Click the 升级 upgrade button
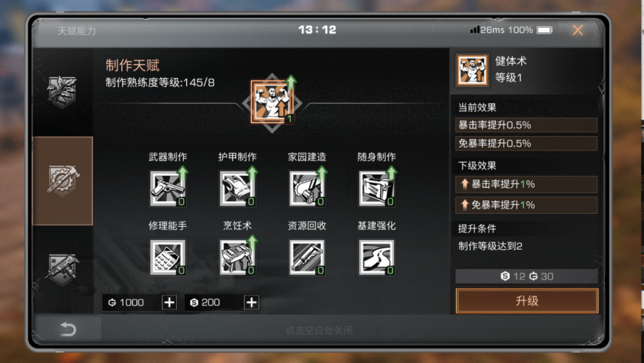 tap(527, 301)
